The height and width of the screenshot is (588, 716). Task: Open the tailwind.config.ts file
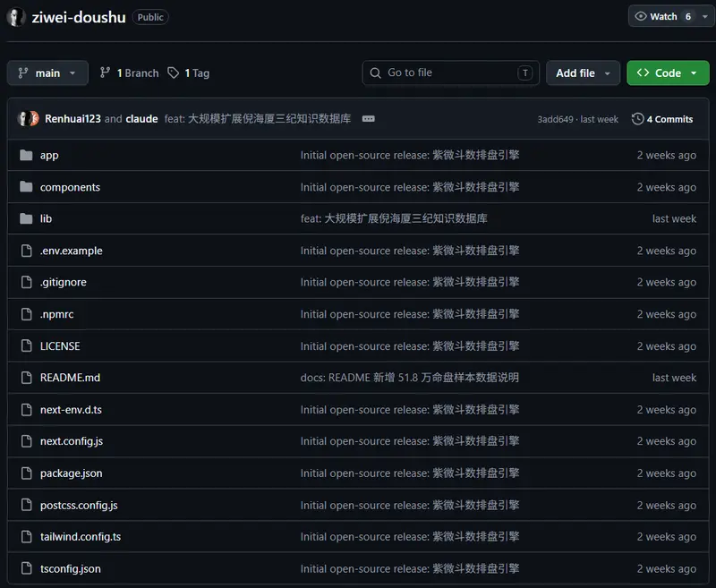click(81, 536)
